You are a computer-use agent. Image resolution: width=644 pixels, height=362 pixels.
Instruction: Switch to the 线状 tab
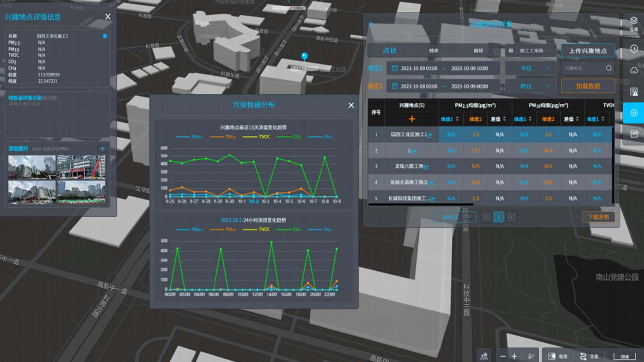click(x=434, y=51)
